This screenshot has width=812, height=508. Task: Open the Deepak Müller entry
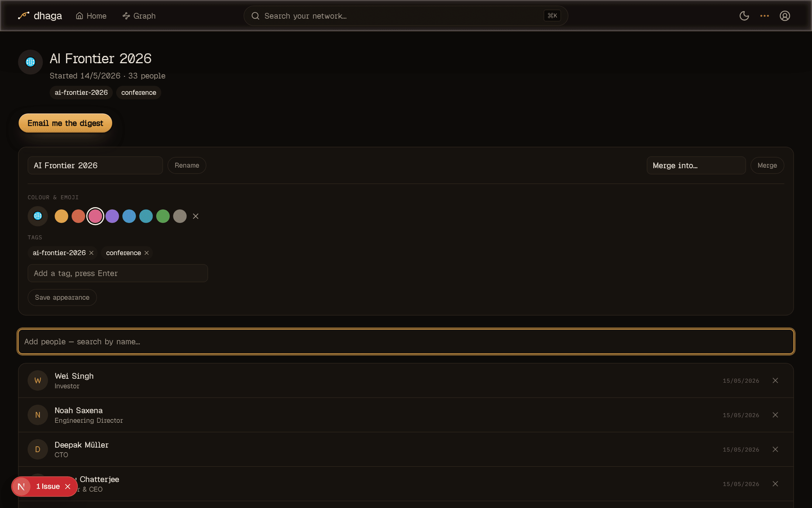tap(406, 449)
